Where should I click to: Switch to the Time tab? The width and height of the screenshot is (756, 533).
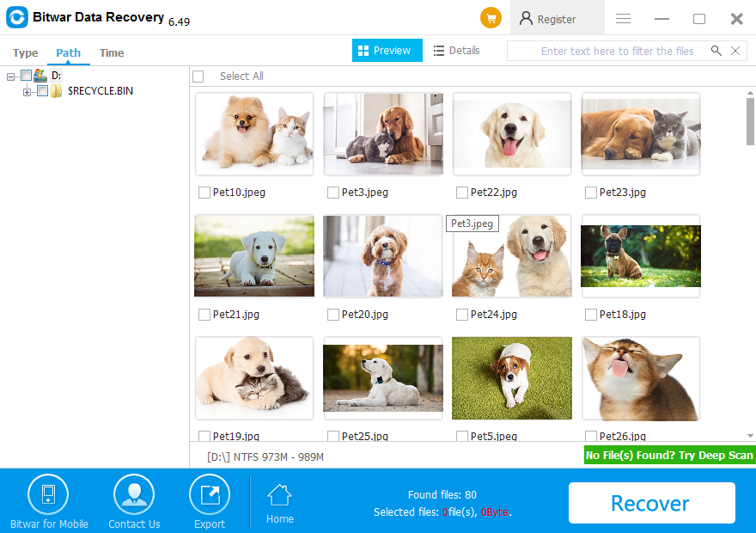tap(112, 53)
